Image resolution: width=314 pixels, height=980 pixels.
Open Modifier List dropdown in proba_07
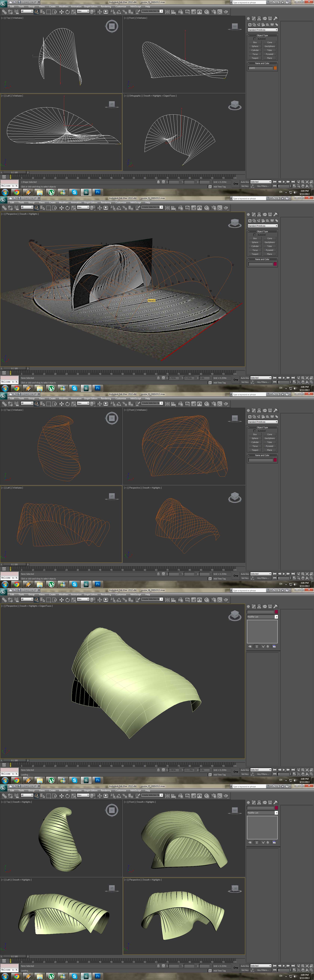pos(263,813)
